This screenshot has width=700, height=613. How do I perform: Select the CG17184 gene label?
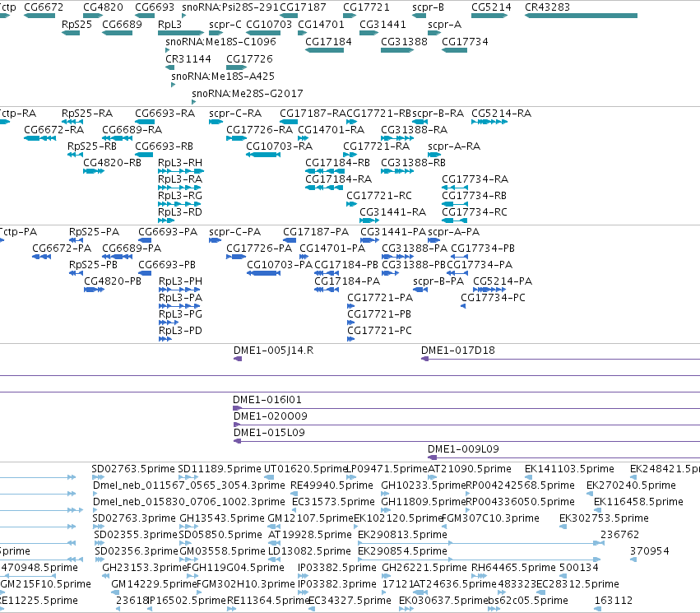point(328,41)
